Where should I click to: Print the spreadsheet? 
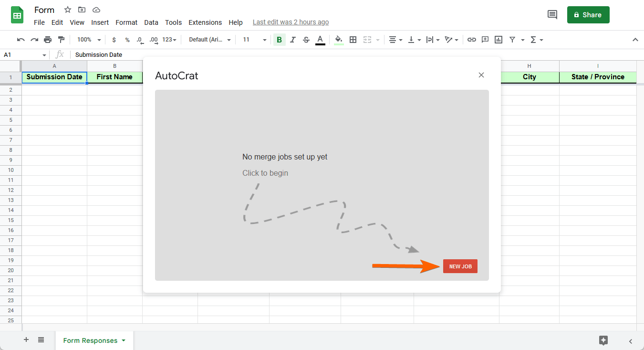coord(48,40)
